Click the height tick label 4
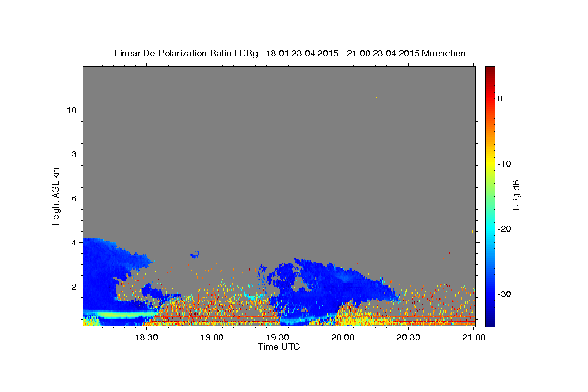This screenshot has width=588, height=392. coord(73,243)
